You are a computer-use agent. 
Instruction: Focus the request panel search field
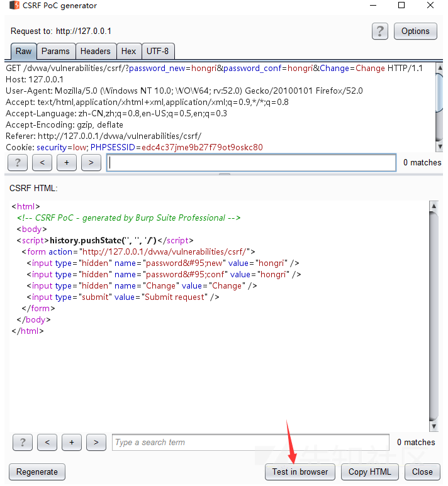click(x=251, y=162)
